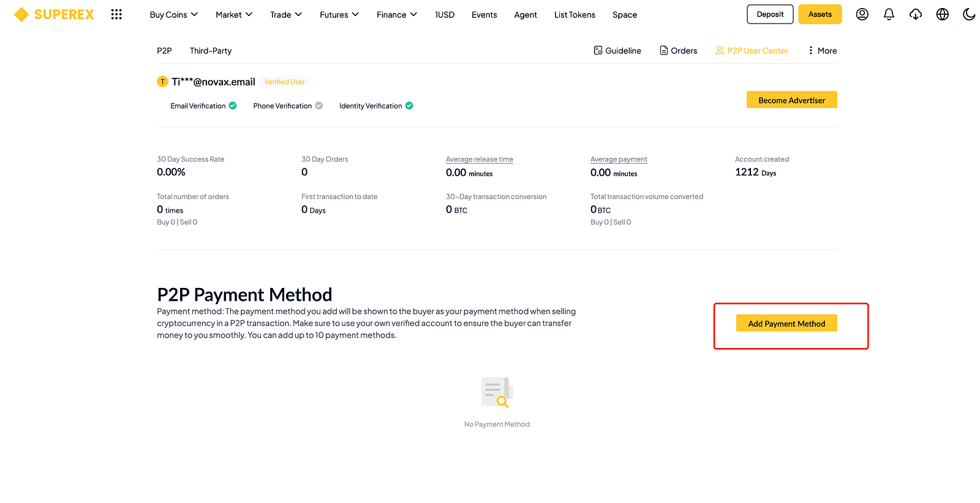Click the Become Advertiser button

click(x=792, y=100)
